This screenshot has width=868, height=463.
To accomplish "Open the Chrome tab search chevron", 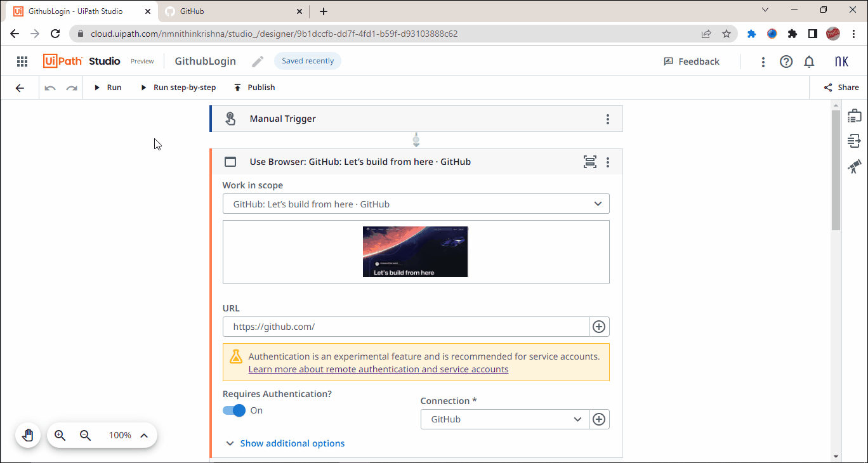I will [765, 10].
